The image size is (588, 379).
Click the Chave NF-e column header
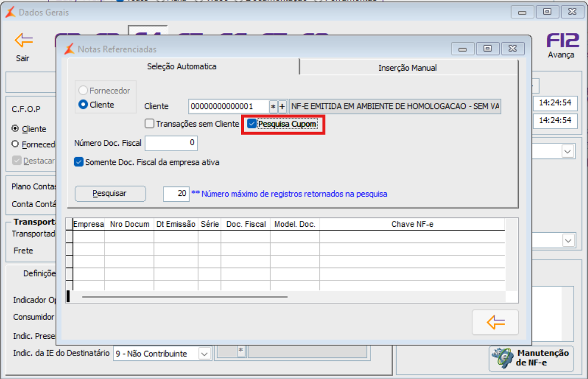coord(412,224)
